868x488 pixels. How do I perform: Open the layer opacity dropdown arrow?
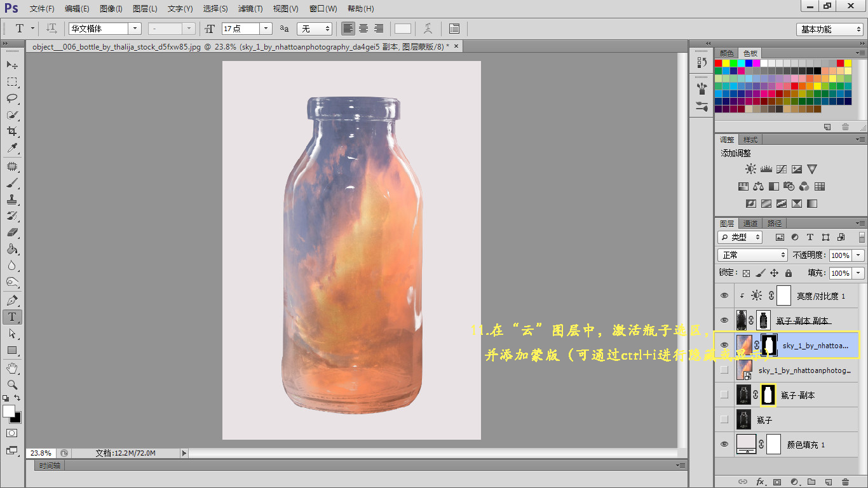858,255
